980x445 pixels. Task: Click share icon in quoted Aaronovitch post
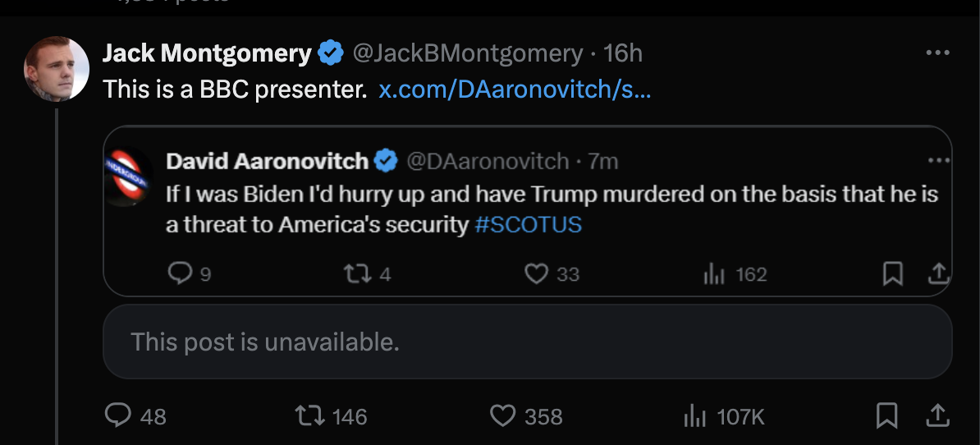tap(936, 273)
